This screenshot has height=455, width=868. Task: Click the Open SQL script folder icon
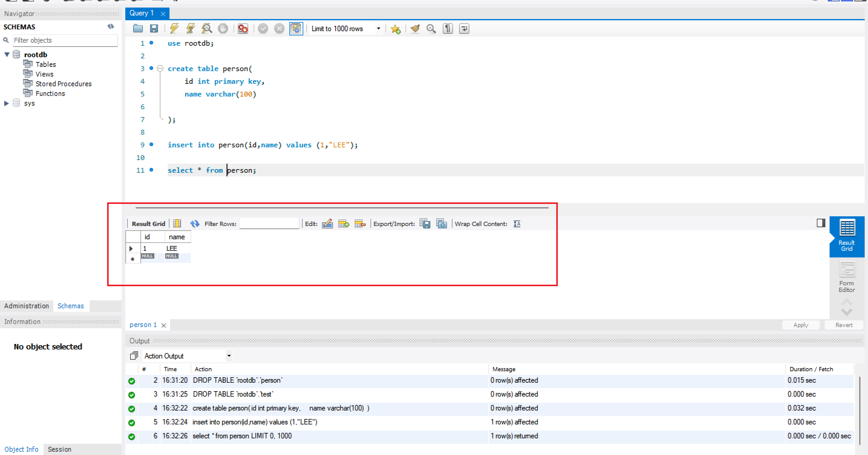[x=138, y=29]
